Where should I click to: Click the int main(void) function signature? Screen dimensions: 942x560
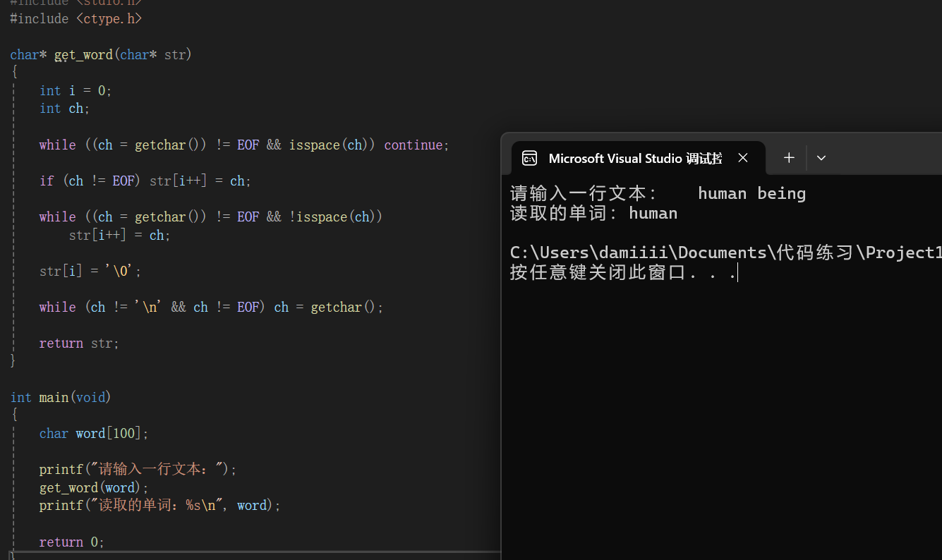60,397
